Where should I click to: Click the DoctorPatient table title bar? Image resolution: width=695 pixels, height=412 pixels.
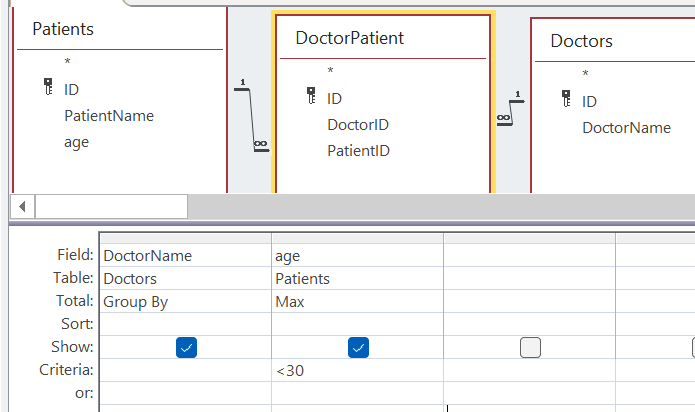pyautogui.click(x=383, y=38)
